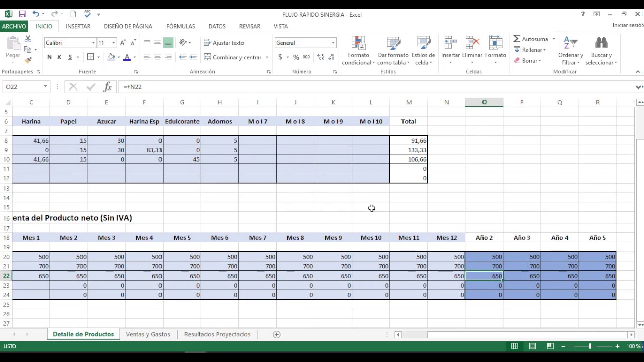
Task: Switch to the INSERTAR ribbon tab
Action: point(78,26)
